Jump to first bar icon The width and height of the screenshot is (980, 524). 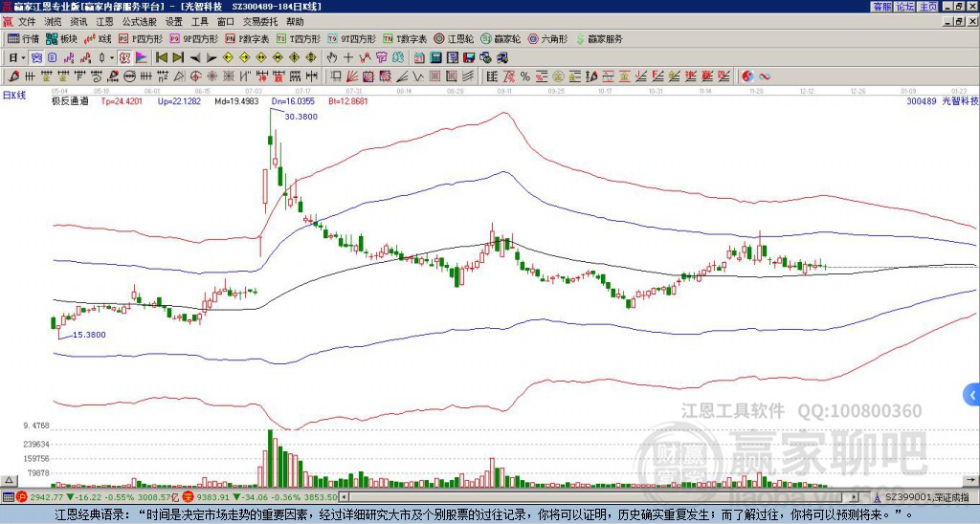point(161,58)
